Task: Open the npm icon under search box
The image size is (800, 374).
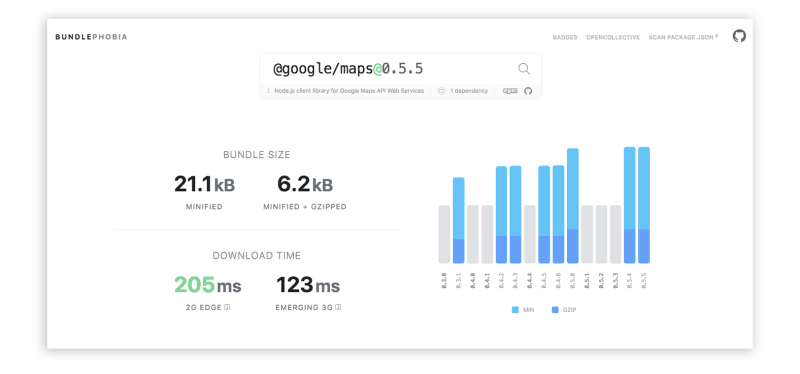Action: tap(510, 91)
